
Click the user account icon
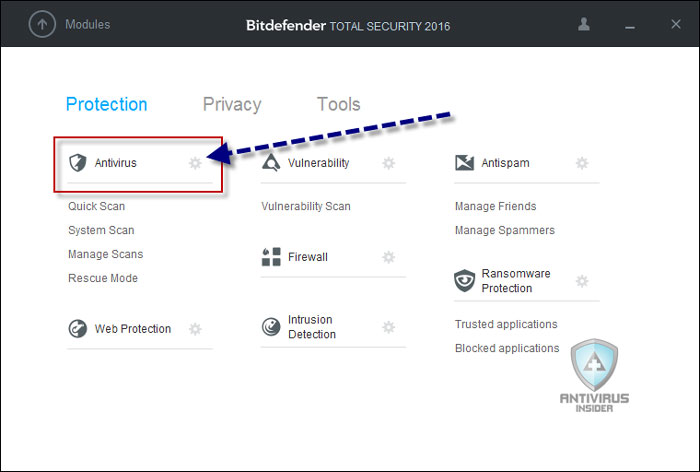[583, 24]
